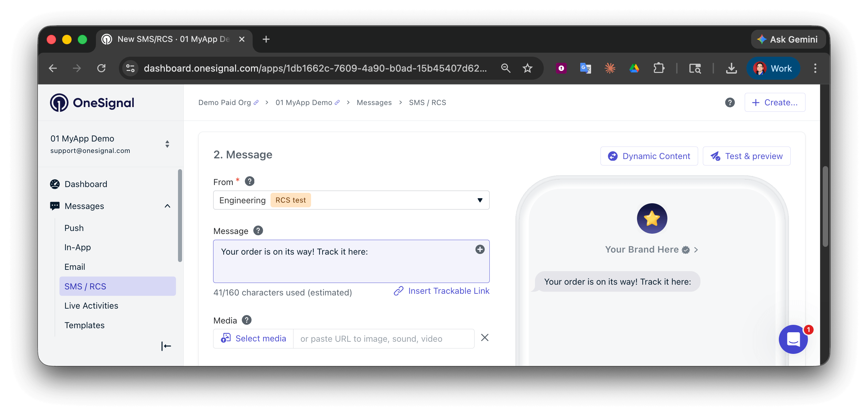Screen dimensions: 868x416
Task: Click the media URL input field
Action: tap(383, 339)
